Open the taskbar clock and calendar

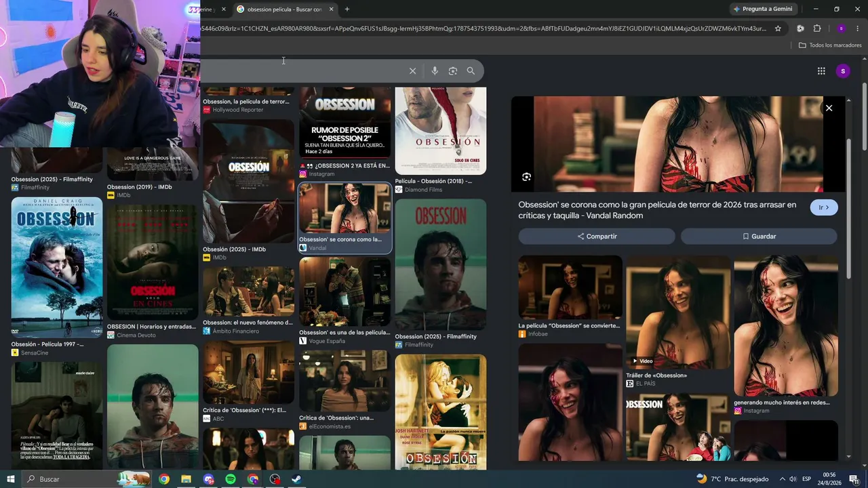click(829, 479)
